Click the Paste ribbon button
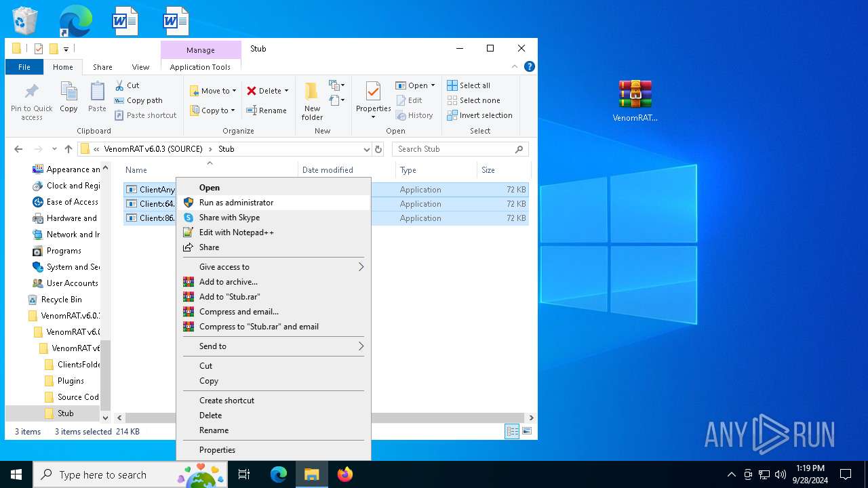Viewport: 868px width, 488px height. click(x=97, y=97)
